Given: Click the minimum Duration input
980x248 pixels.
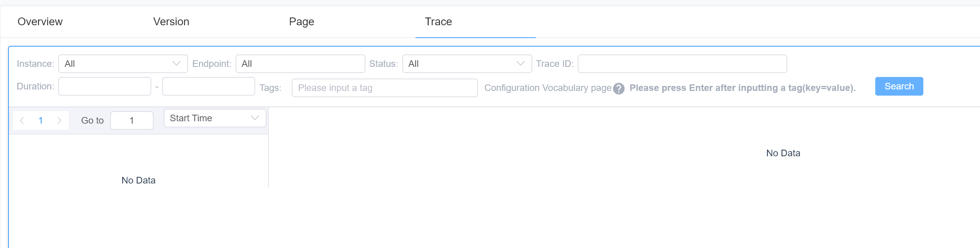Looking at the screenshot, I should click(x=104, y=86).
